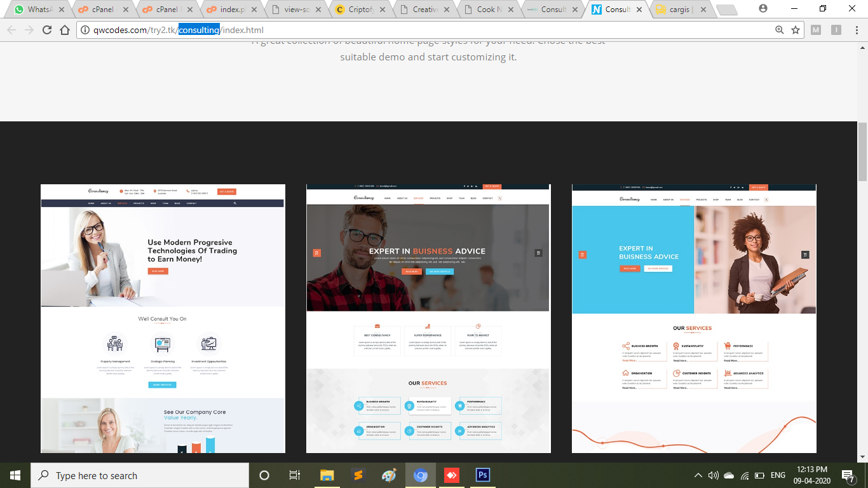Open Sublime Text from the taskbar

click(x=358, y=475)
